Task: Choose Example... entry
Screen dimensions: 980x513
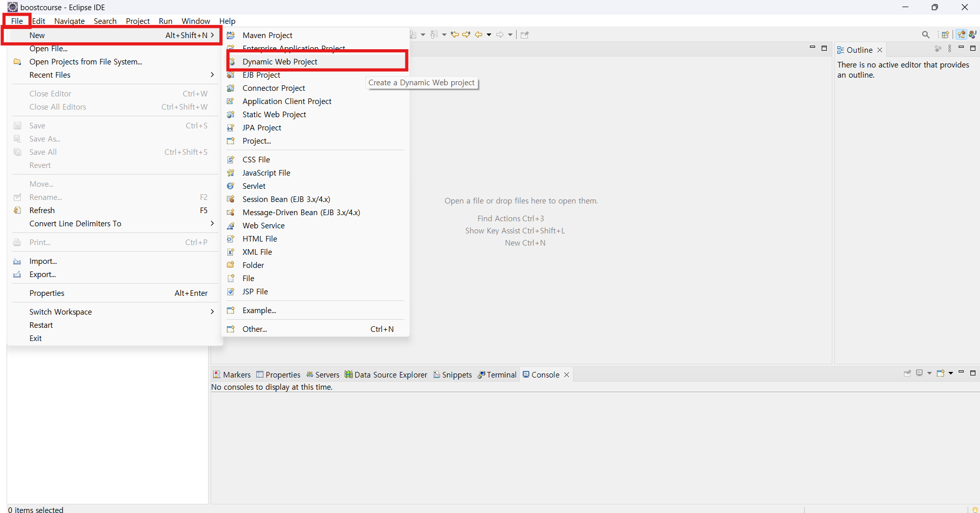Action: pos(315,310)
